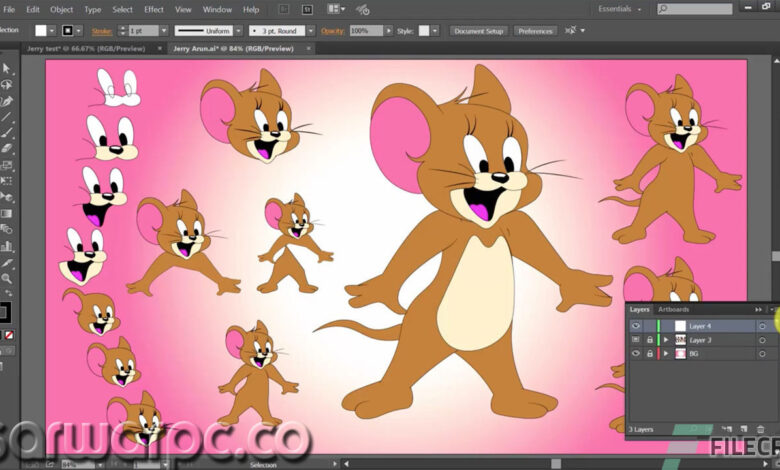This screenshot has height=470, width=780.
Task: Click the Fill and Stroke indicator box in the tools panel
Action: pyautogui.click(x=4, y=313)
